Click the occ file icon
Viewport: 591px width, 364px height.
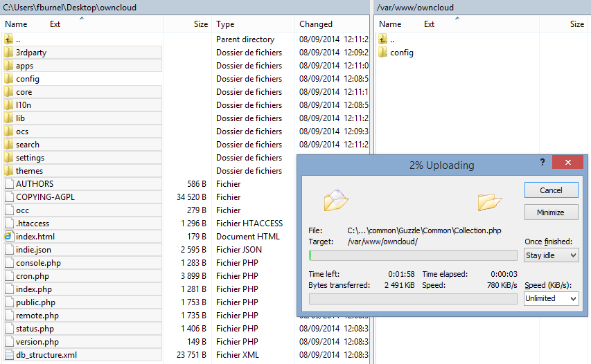coord(9,210)
